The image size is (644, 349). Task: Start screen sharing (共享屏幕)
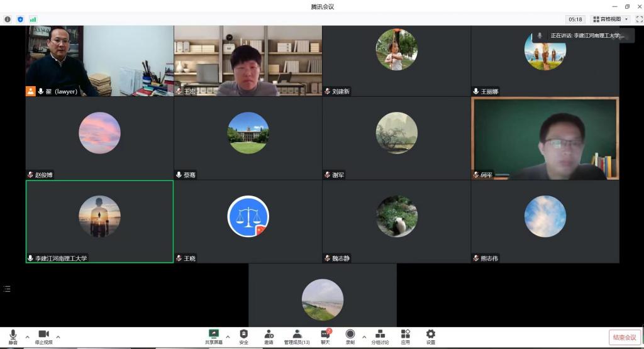(213, 336)
